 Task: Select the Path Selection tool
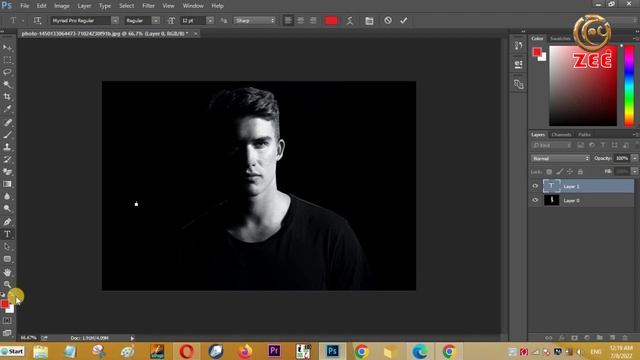tap(7, 247)
